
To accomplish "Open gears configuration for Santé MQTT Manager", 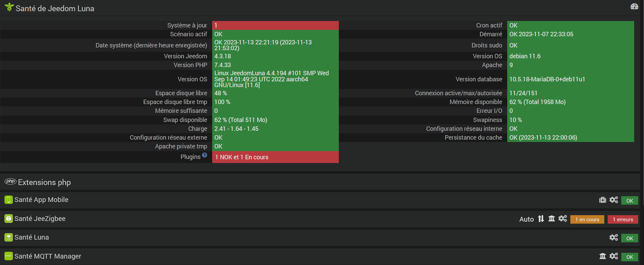I will pos(613,256).
